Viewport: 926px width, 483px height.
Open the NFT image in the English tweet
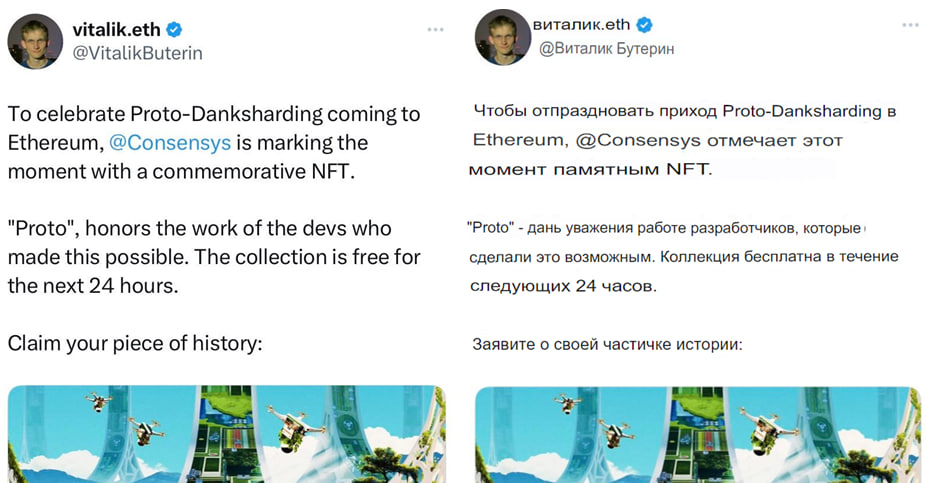(227, 435)
